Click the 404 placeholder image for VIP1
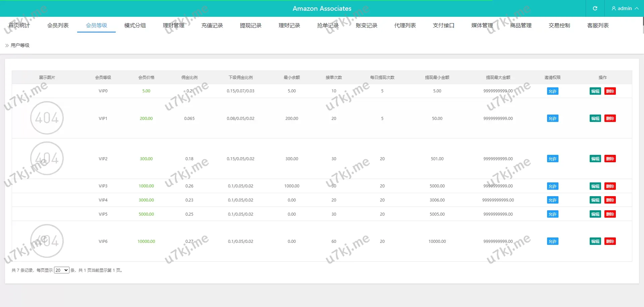 47,118
